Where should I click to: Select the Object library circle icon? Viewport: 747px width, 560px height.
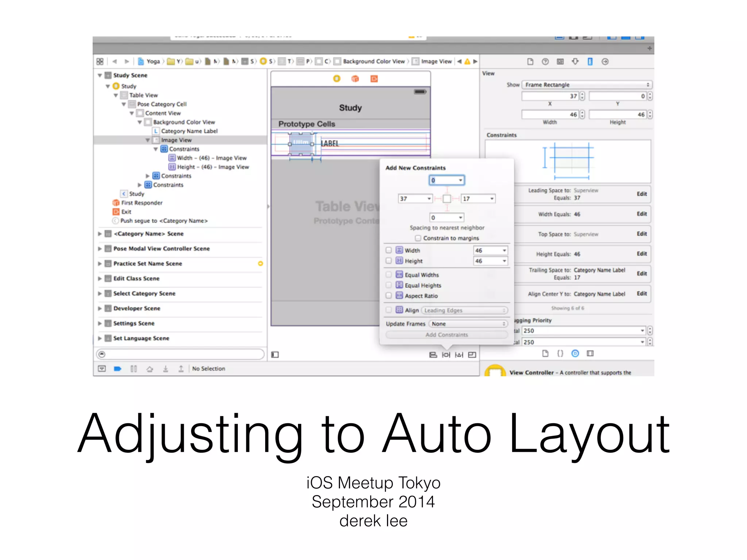click(x=575, y=353)
